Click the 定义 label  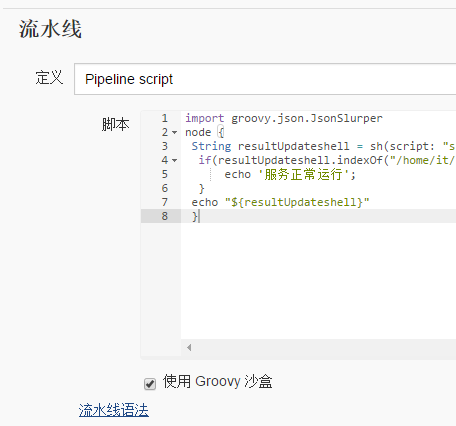click(x=49, y=78)
